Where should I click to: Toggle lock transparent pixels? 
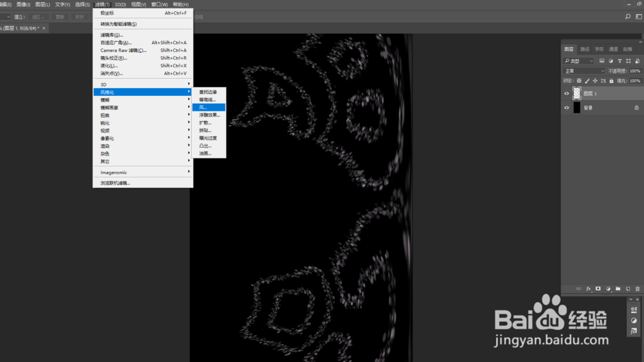click(579, 81)
